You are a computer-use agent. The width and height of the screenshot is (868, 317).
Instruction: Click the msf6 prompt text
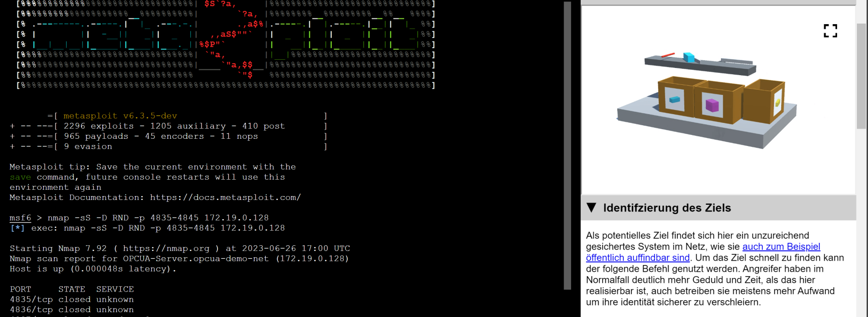click(20, 218)
